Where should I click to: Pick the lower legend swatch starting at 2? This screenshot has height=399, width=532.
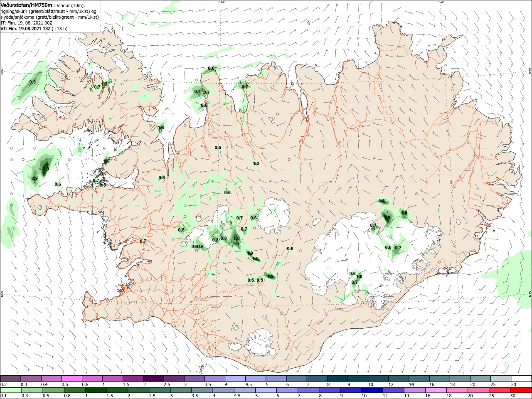[138, 390]
